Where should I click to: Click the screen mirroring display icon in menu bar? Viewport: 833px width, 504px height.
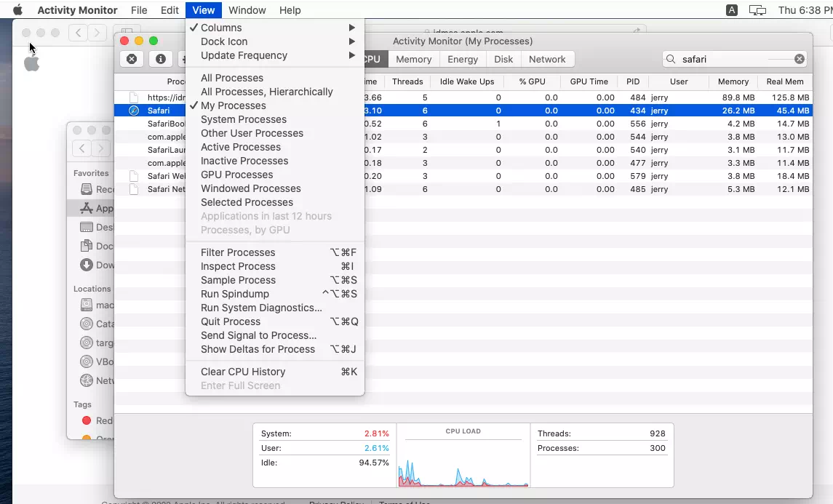(x=757, y=10)
